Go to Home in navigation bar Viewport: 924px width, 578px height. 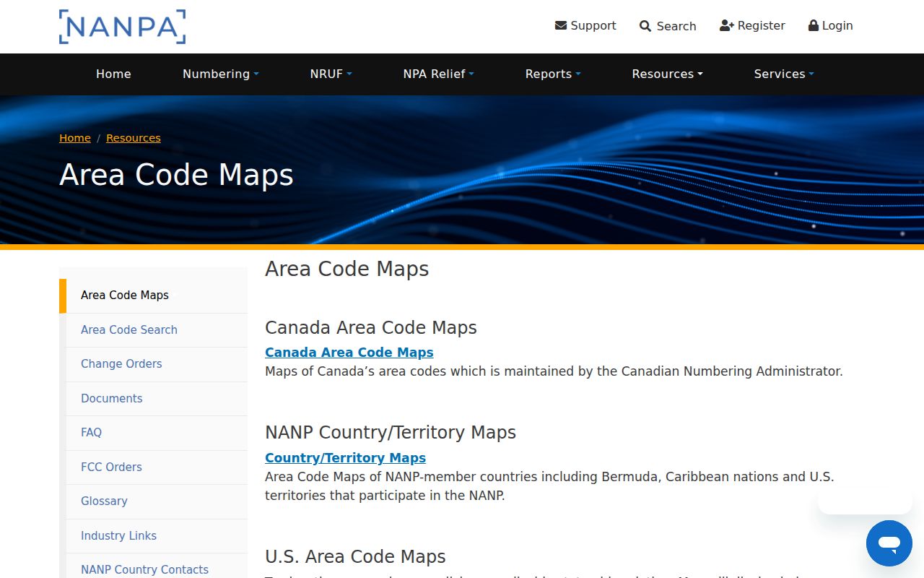tap(113, 74)
